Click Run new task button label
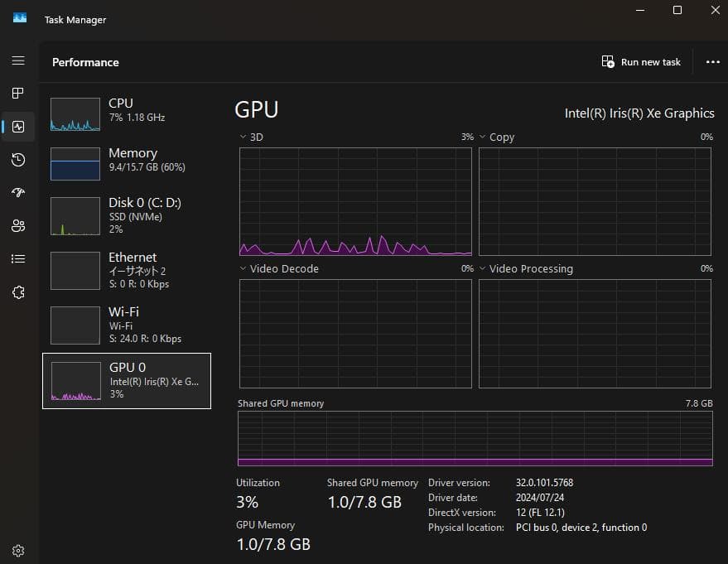The image size is (728, 564). point(650,62)
